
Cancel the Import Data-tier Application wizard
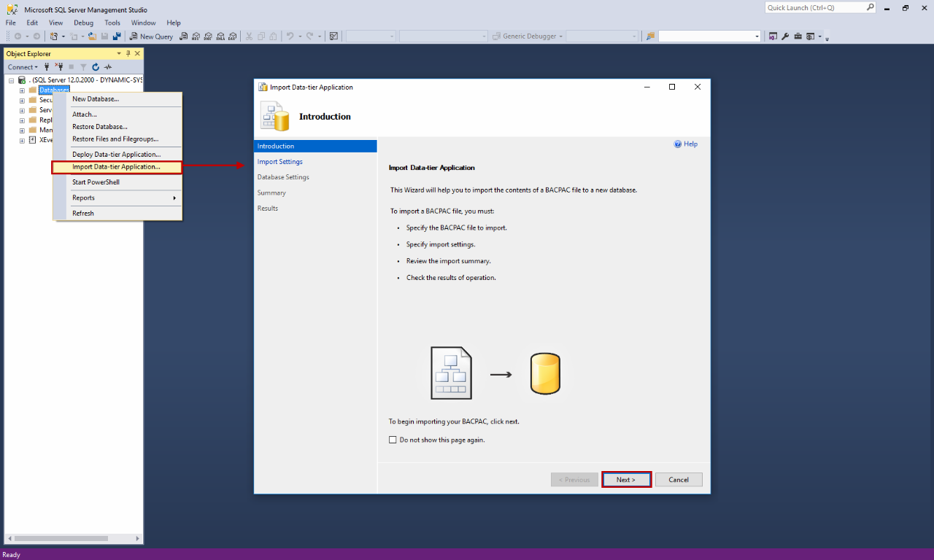(679, 480)
